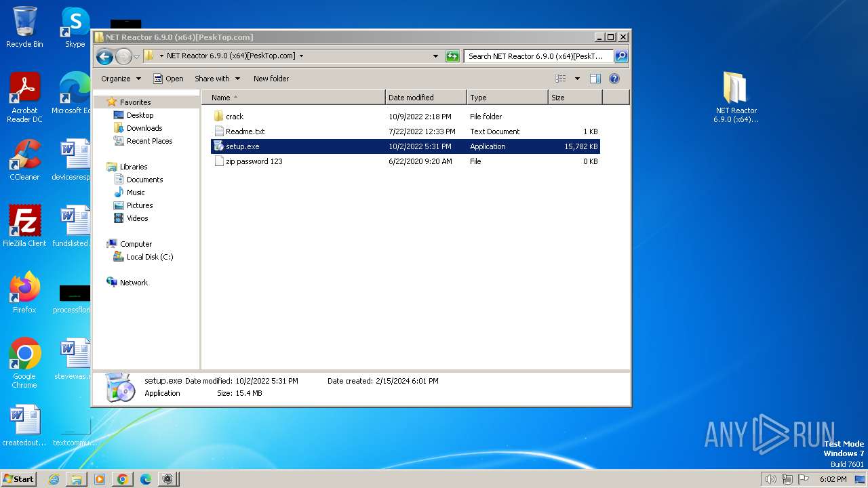The width and height of the screenshot is (868, 488).
Task: Select the setup.exe file icon
Action: click(218, 146)
